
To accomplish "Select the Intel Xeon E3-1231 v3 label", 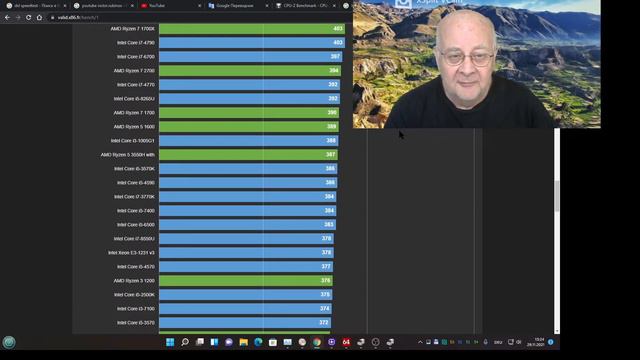I will [131, 253].
